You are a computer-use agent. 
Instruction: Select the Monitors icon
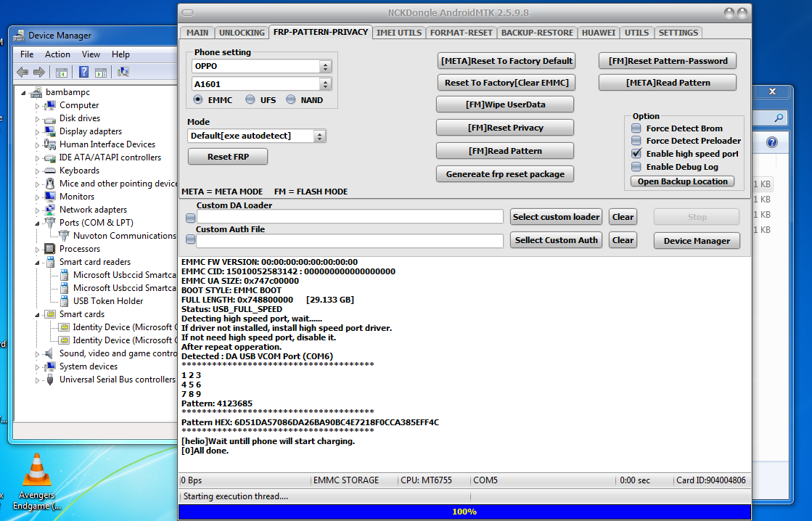[50, 196]
